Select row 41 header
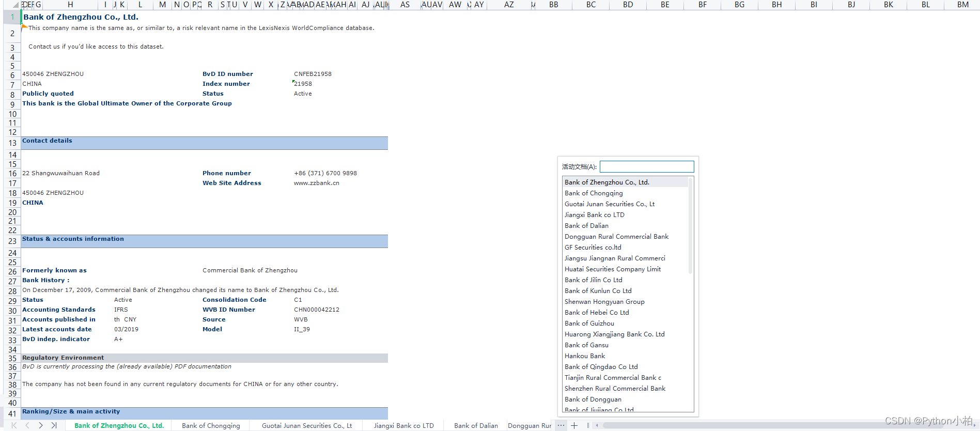The width and height of the screenshot is (980, 431). point(12,413)
